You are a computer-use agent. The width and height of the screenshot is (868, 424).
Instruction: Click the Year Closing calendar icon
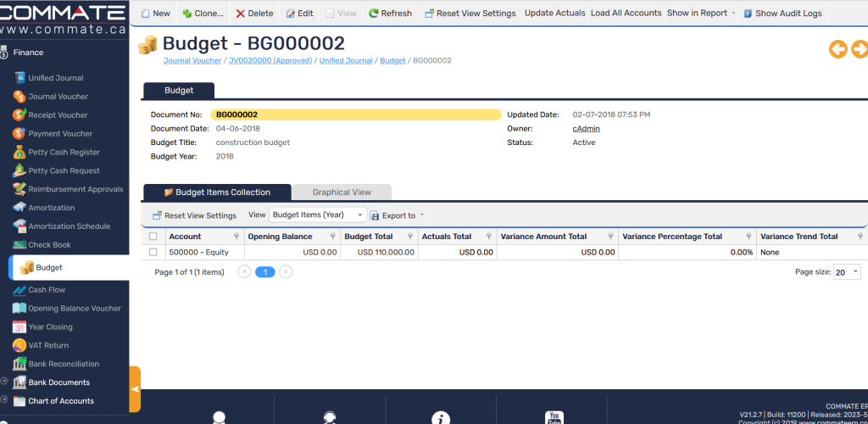click(19, 326)
